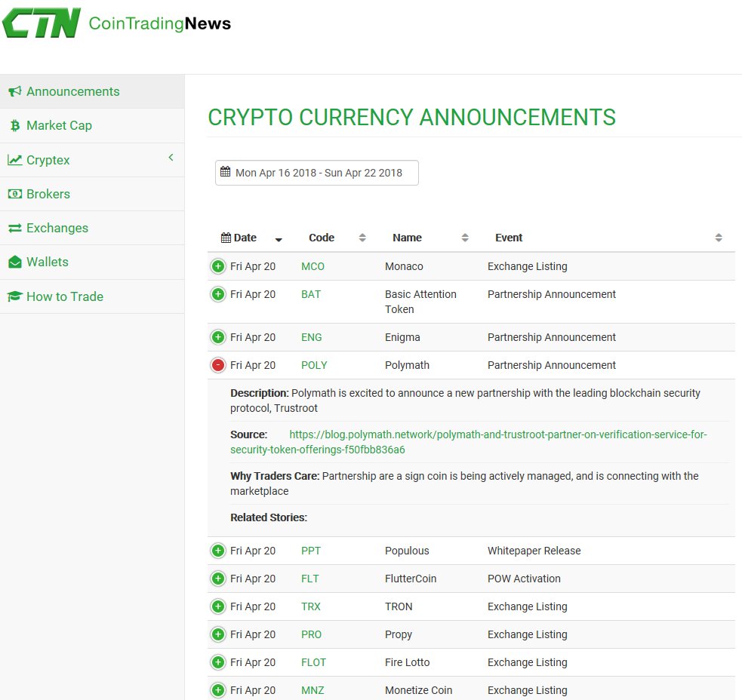Click the Wallets envelope icon
Viewport: 742px width, 700px height.
14,262
